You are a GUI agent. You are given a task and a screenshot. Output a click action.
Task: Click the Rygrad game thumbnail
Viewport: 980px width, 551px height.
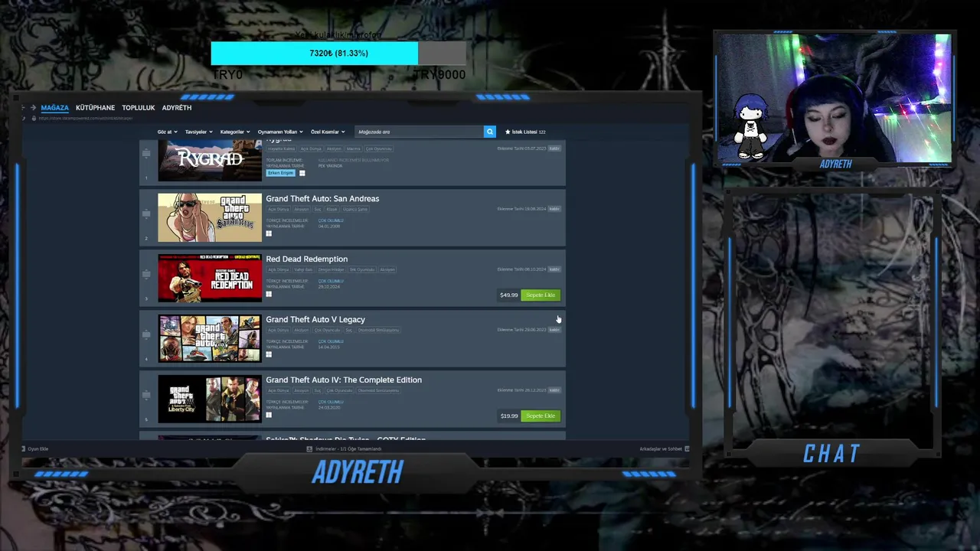point(210,161)
